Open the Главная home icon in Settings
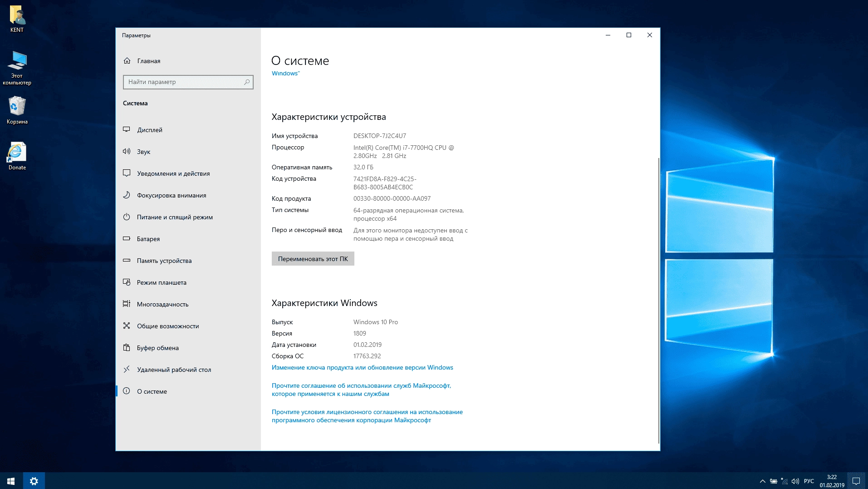868x489 pixels. tap(127, 61)
